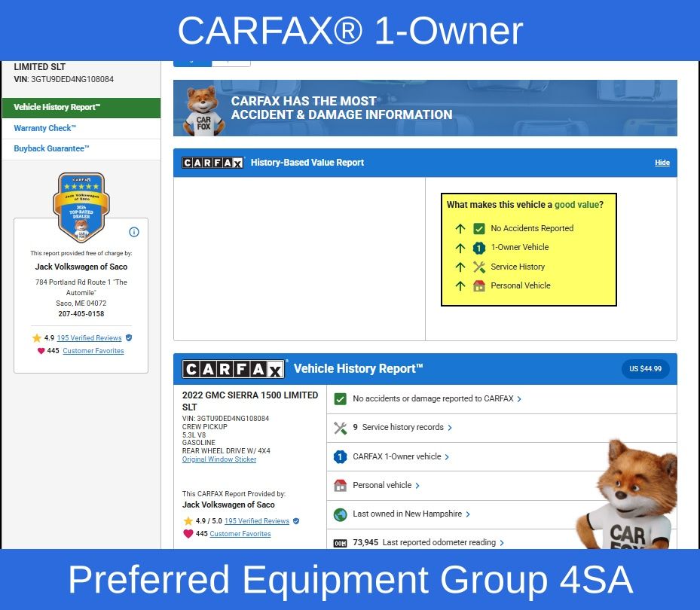
Task: Click the US $44.99 price button
Action: (645, 369)
